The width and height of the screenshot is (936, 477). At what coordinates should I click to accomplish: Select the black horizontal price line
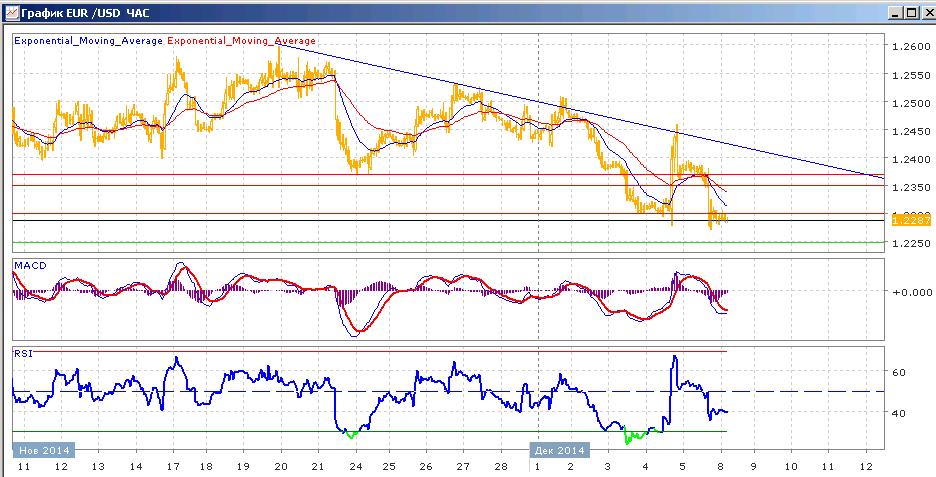448,221
